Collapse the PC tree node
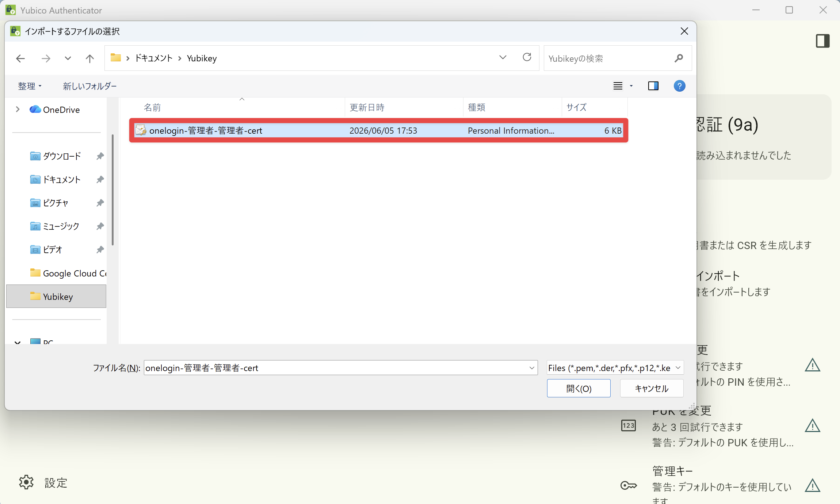 [18, 342]
